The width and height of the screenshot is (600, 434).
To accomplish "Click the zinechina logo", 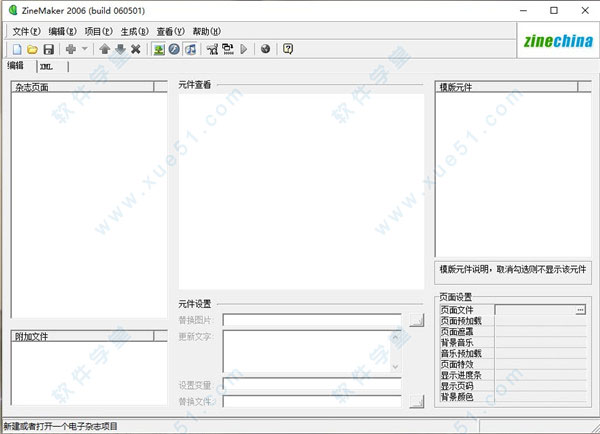I will pyautogui.click(x=558, y=41).
